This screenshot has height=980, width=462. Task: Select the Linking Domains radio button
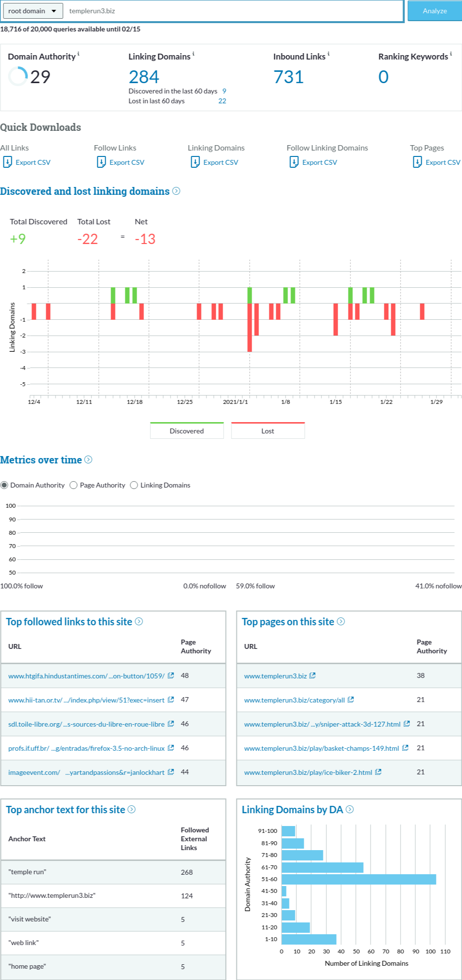pyautogui.click(x=134, y=485)
